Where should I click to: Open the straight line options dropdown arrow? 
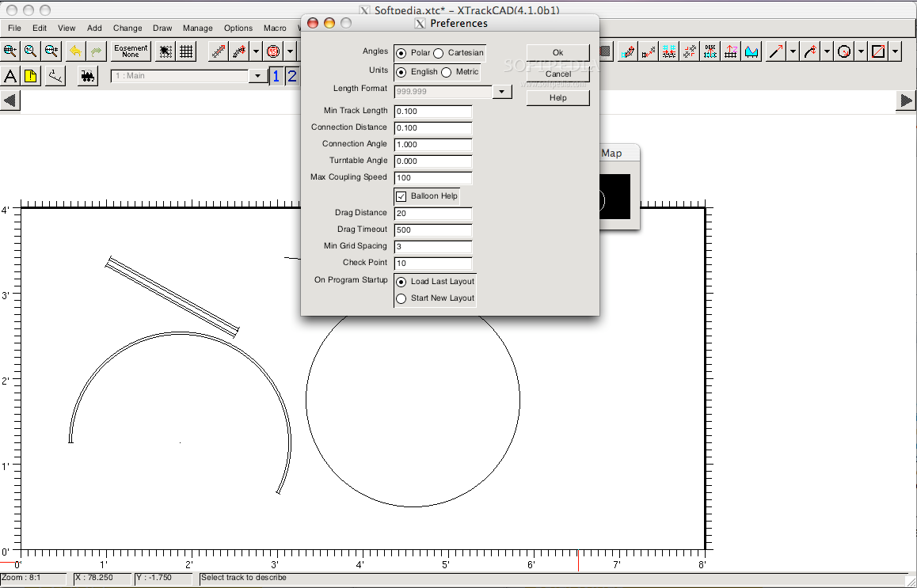coord(793,51)
